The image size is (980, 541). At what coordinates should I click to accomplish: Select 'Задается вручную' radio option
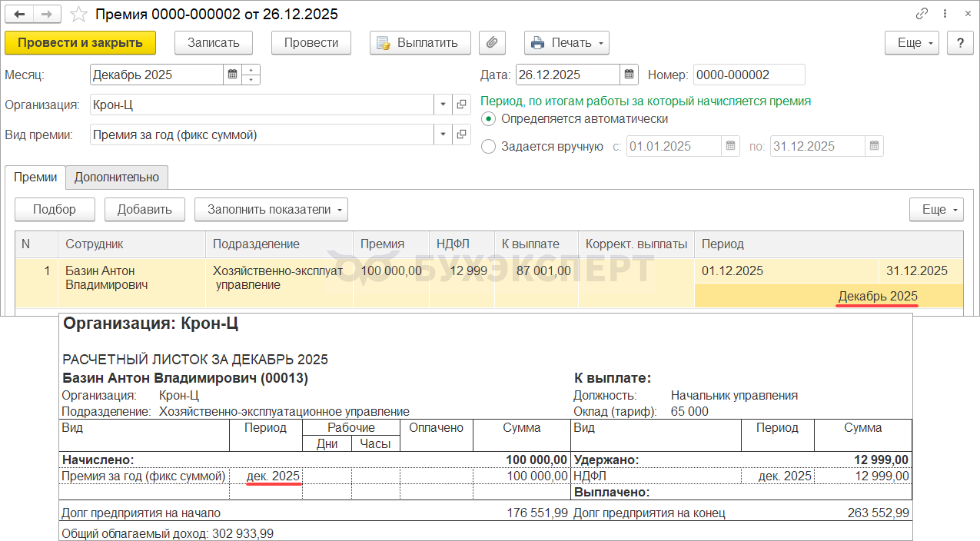click(488, 147)
